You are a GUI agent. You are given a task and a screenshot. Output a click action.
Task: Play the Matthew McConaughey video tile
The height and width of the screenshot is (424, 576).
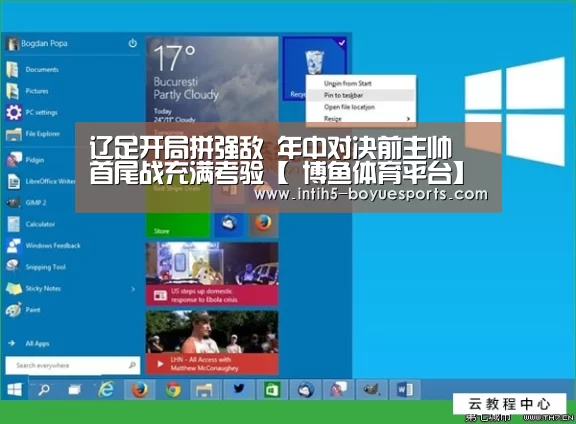point(212,342)
